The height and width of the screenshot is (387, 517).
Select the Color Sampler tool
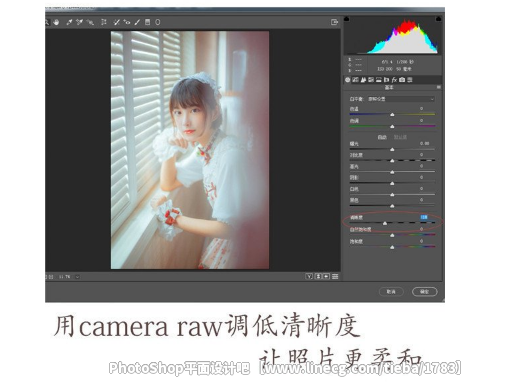point(79,22)
